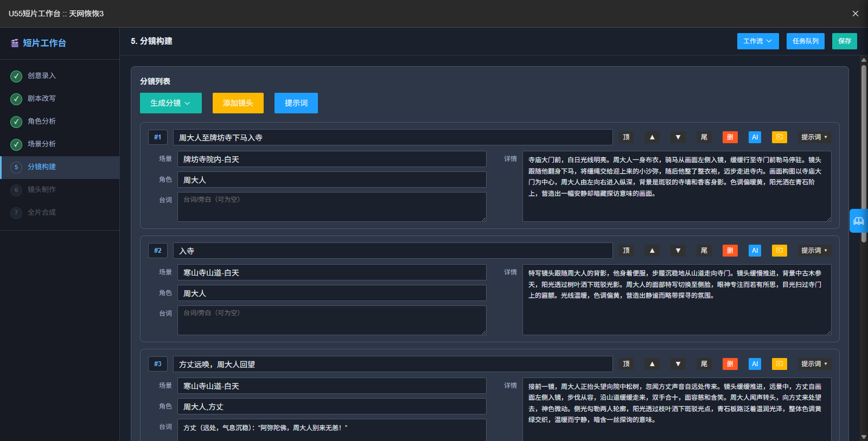
Task: Close the U55短片工作台 window
Action: [856, 14]
